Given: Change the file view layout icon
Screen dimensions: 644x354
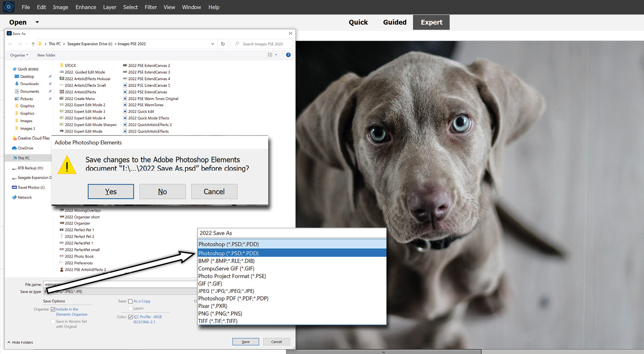Looking at the screenshot, I should pos(270,55).
